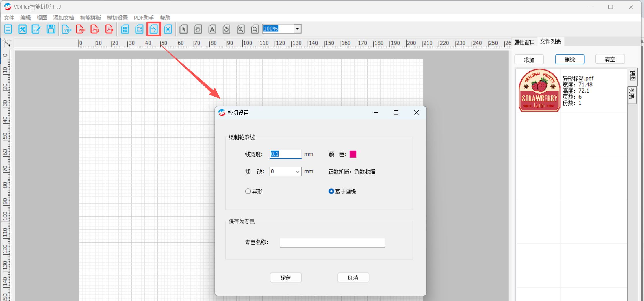Select the 基于画板 radio button
The width and height of the screenshot is (644, 301).
pyautogui.click(x=331, y=191)
